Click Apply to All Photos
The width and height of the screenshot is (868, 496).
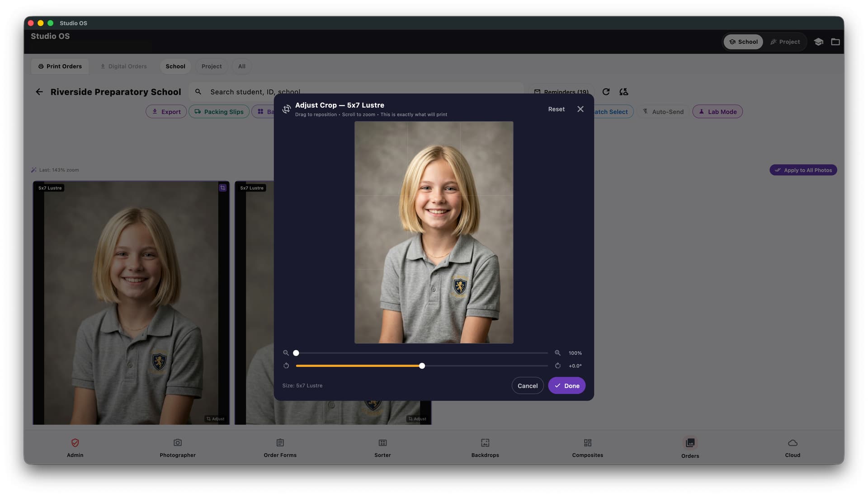(803, 170)
